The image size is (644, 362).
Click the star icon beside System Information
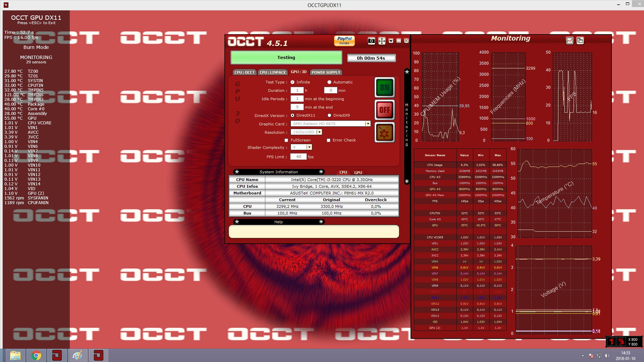pyautogui.click(x=237, y=172)
